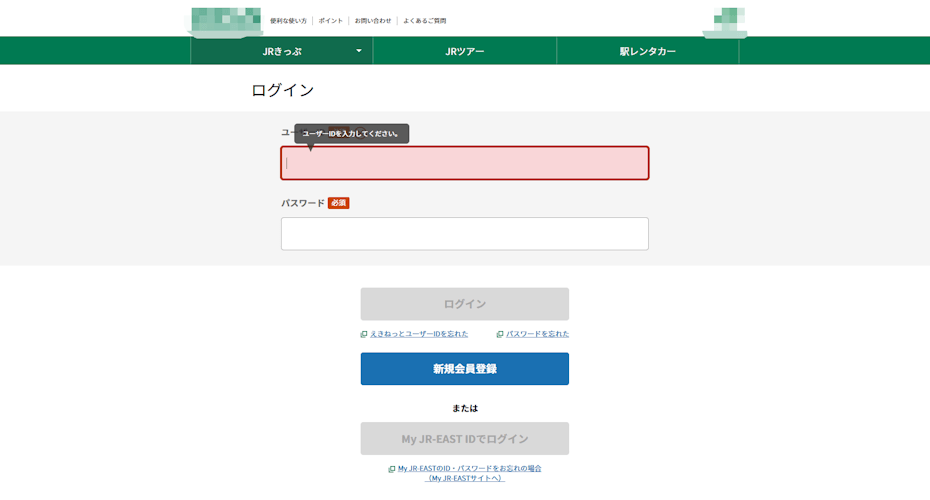The width and height of the screenshot is (930, 500).
Task: Open the よくあるご質問 header link
Action: (425, 21)
